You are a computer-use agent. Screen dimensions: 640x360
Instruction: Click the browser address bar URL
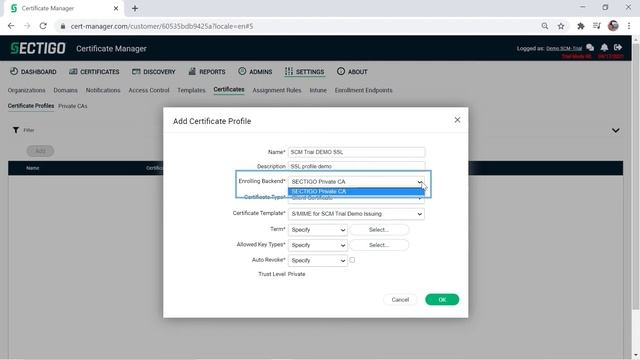[162, 26]
